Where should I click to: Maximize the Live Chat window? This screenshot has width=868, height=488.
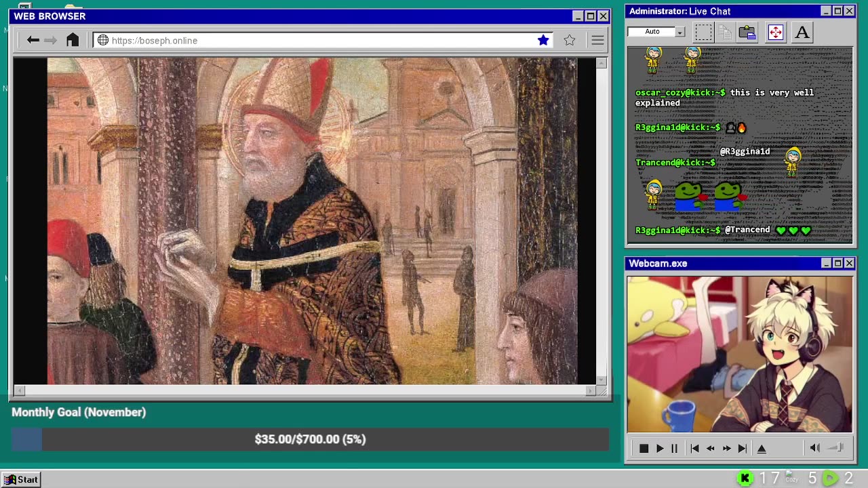(x=837, y=11)
